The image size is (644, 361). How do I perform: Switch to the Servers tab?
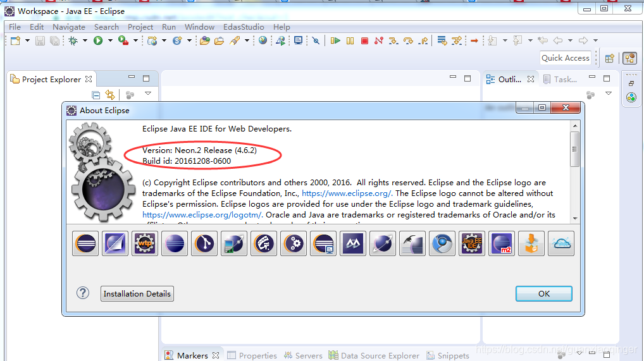304,355
